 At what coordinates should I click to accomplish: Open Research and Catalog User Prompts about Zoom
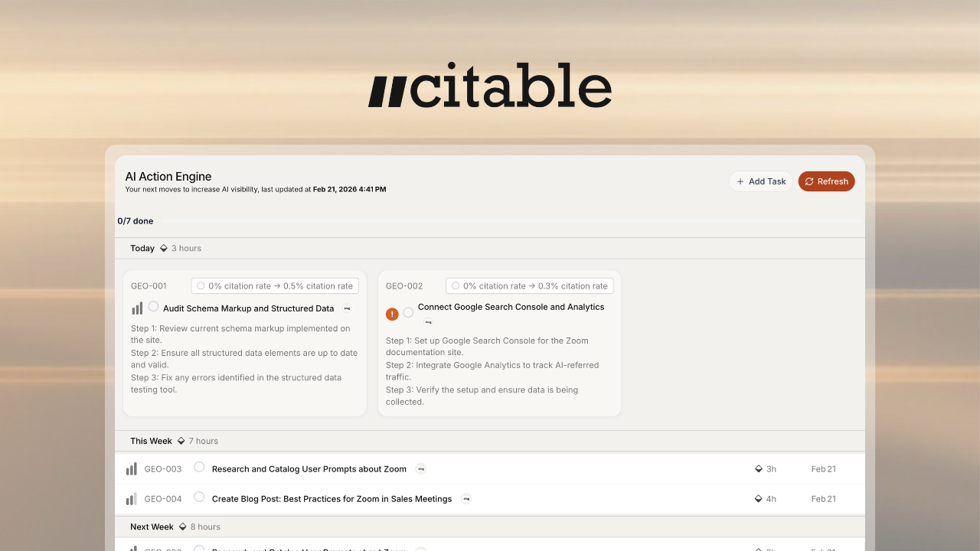tap(309, 469)
